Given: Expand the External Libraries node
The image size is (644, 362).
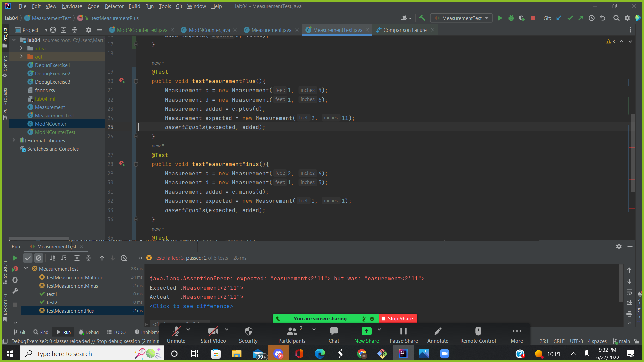Looking at the screenshot, I should click(14, 140).
